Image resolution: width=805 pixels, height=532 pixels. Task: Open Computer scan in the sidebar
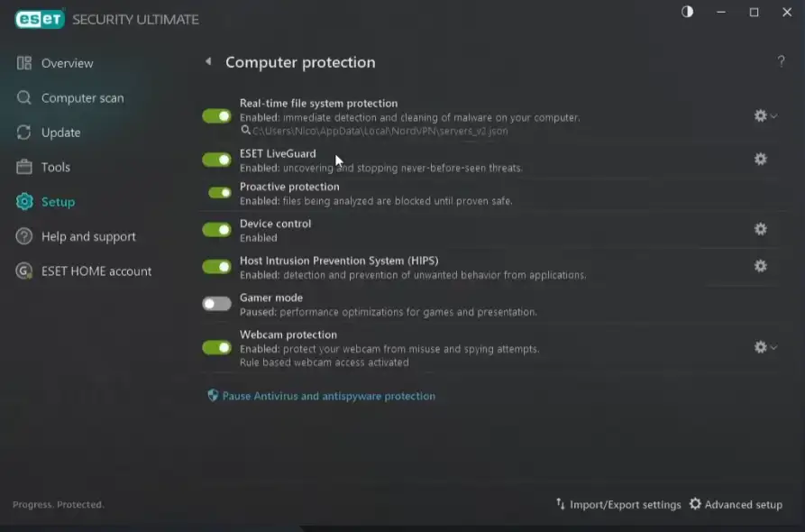tap(82, 98)
